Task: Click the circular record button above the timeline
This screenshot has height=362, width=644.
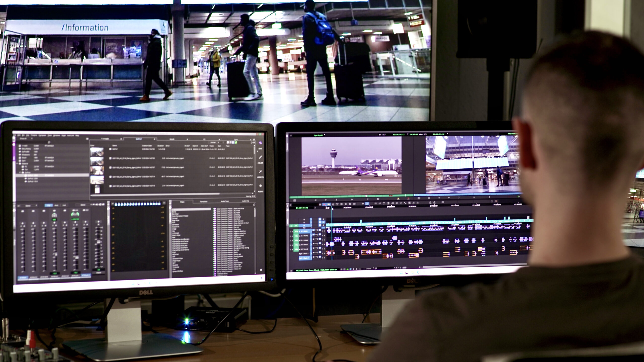Action: tap(492, 201)
